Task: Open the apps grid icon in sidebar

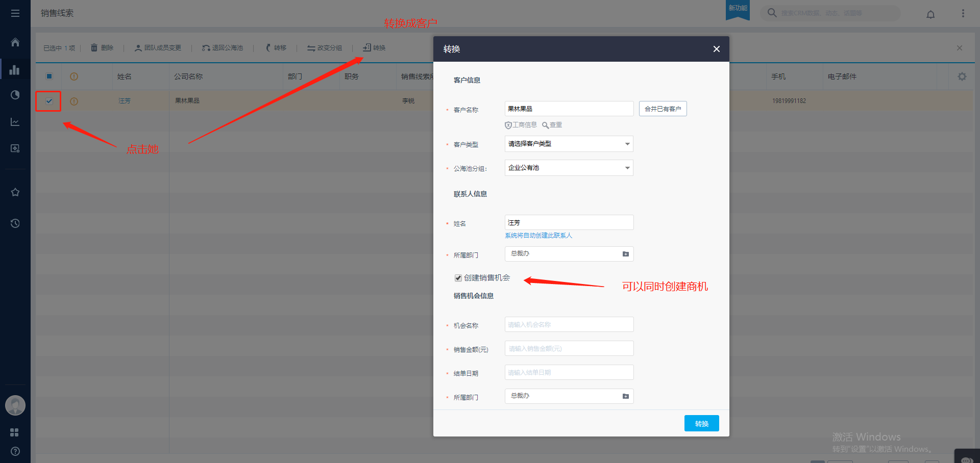Action: pyautogui.click(x=15, y=432)
